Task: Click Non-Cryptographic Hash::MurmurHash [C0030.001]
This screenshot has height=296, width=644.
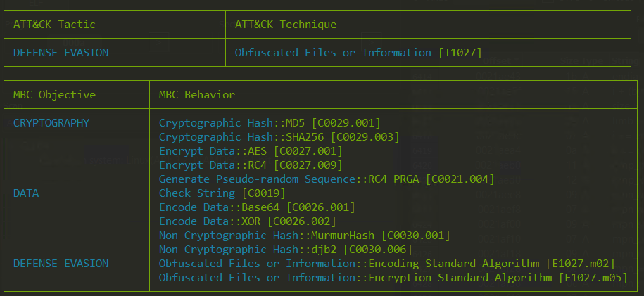Action: [x=305, y=236]
